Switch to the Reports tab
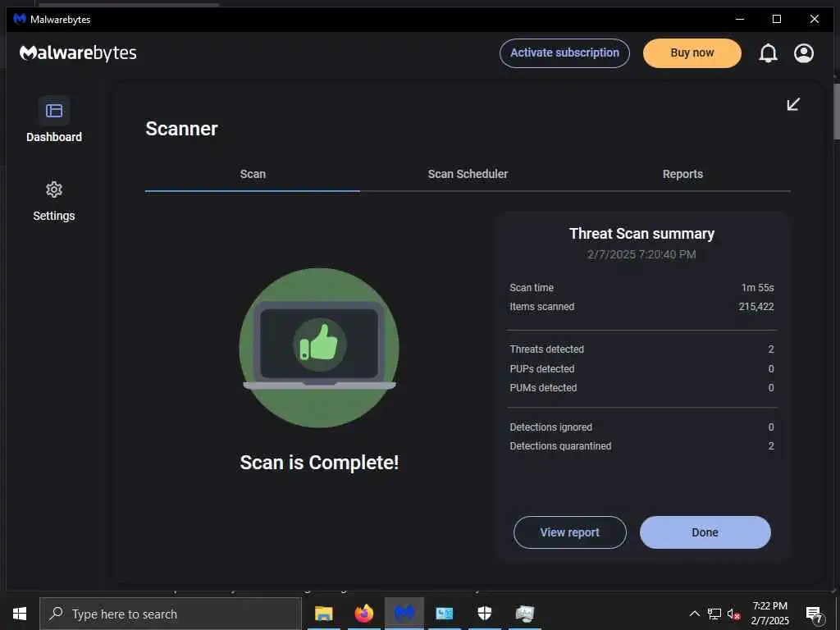 point(682,174)
